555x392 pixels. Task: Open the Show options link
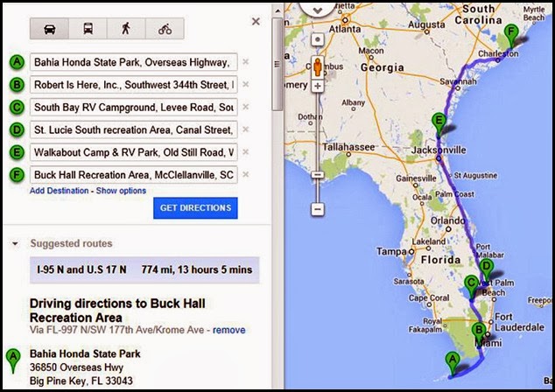tap(121, 191)
